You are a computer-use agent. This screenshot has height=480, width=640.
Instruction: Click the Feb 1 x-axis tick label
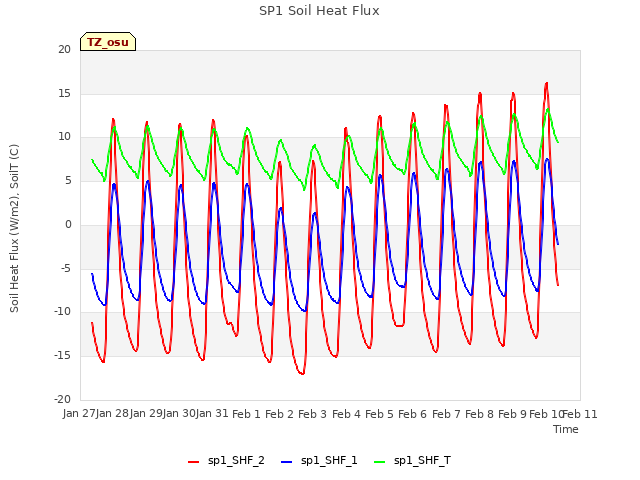coord(246,414)
